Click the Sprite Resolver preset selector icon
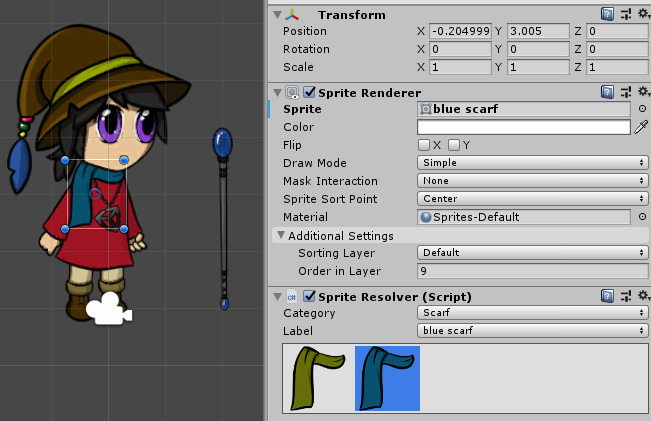The height and width of the screenshot is (421, 651). click(x=624, y=296)
